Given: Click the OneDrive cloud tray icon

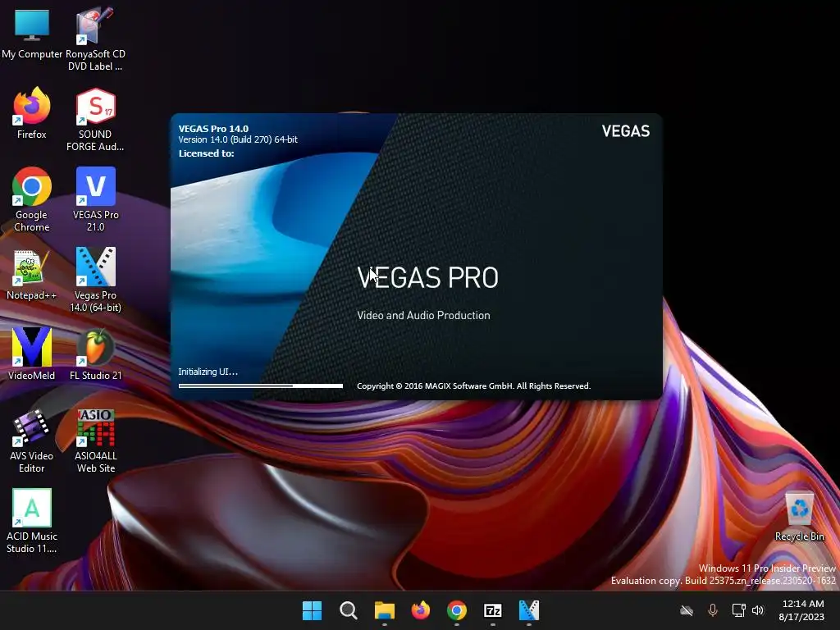Looking at the screenshot, I should click(x=687, y=610).
